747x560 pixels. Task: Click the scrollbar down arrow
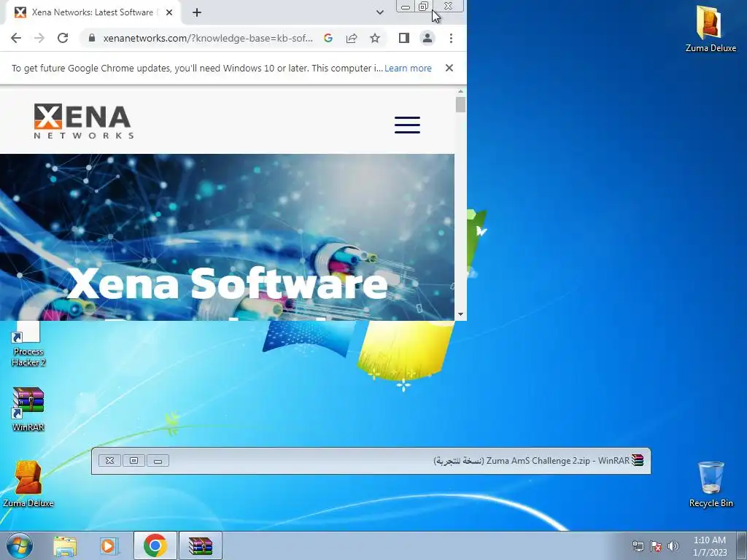(x=460, y=314)
